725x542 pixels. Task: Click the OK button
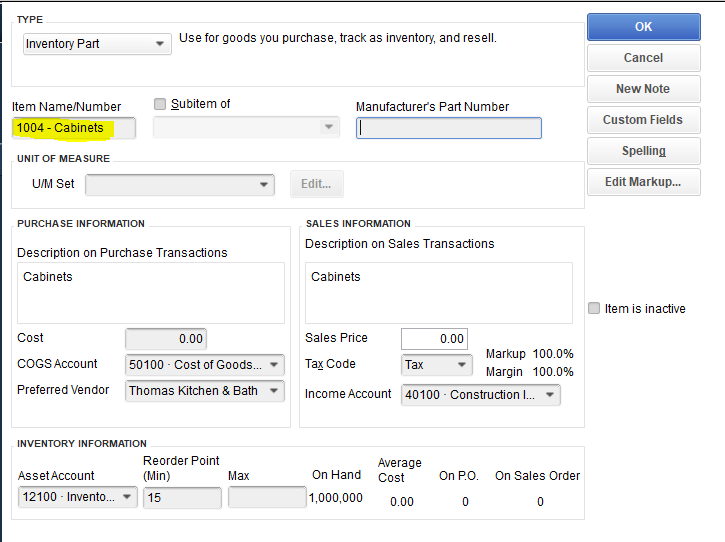point(644,27)
